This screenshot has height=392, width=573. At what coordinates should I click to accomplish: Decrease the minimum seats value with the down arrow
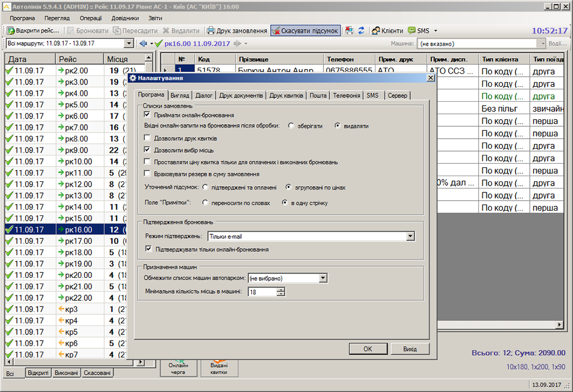(281, 294)
